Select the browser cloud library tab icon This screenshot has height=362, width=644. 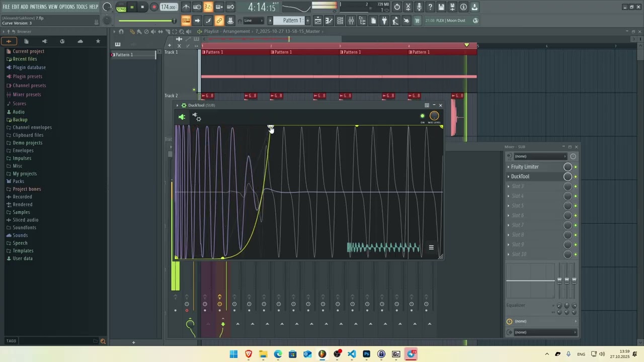80,41
